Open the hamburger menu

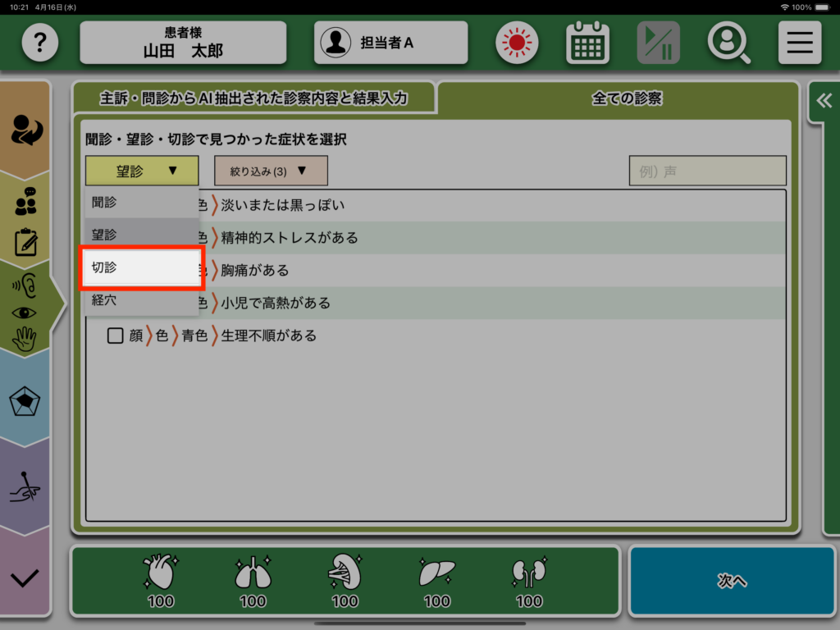coord(799,43)
